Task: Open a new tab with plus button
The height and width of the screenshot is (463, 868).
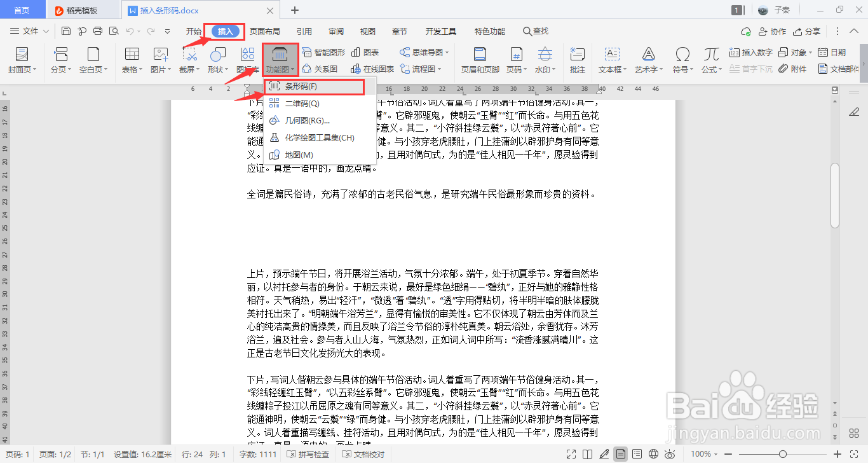Action: 295,10
